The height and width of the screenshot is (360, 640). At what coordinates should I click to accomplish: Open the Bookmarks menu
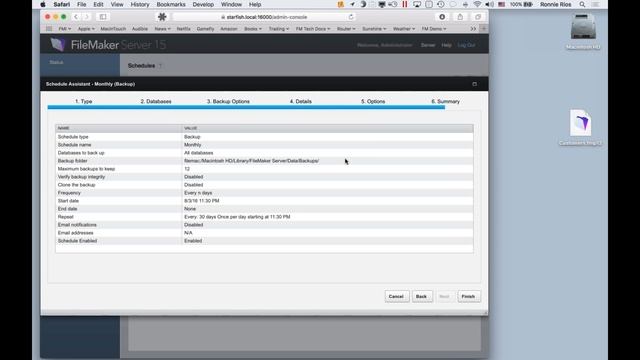pyautogui.click(x=171, y=4)
